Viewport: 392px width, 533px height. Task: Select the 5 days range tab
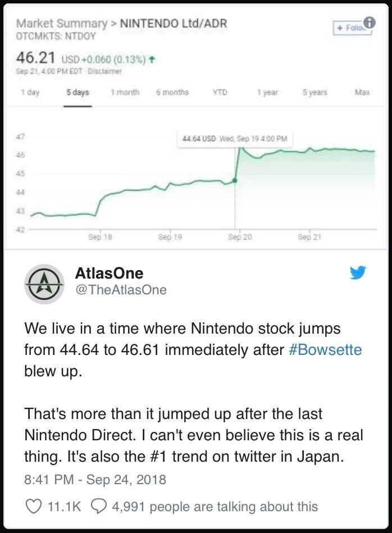(78, 92)
